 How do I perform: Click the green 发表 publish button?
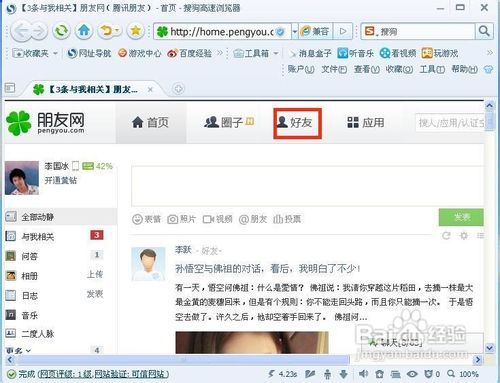pos(461,217)
